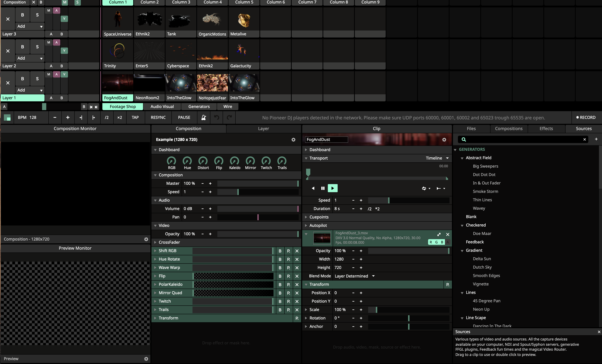
Task: Open composition settings gear next to Example
Action: (293, 140)
